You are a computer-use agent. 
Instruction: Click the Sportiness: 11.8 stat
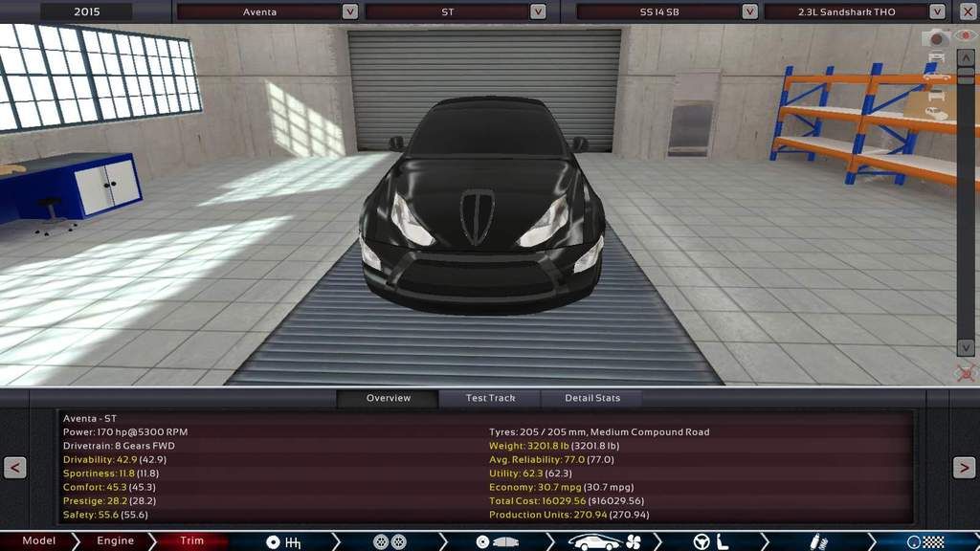111,474
